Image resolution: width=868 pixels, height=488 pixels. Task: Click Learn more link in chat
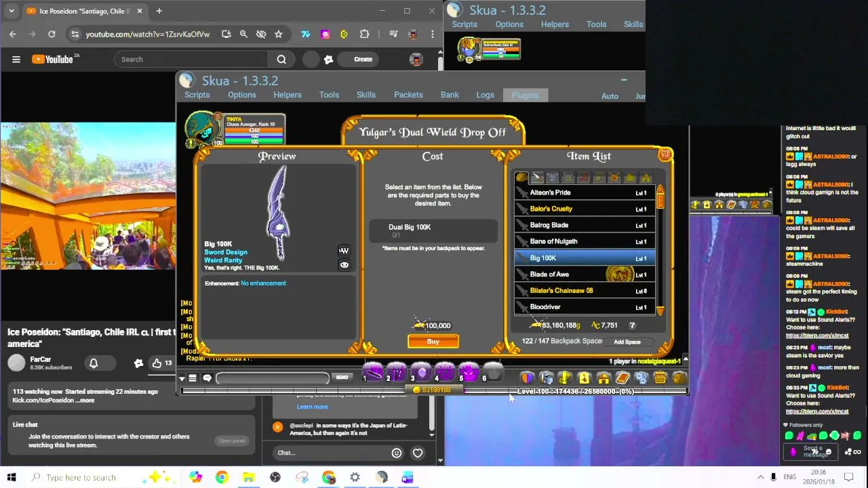(x=312, y=407)
